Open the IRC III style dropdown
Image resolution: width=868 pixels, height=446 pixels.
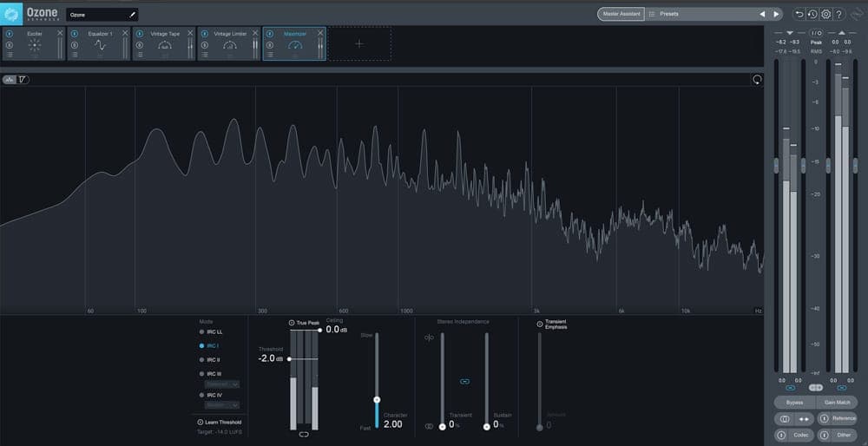[x=222, y=384]
